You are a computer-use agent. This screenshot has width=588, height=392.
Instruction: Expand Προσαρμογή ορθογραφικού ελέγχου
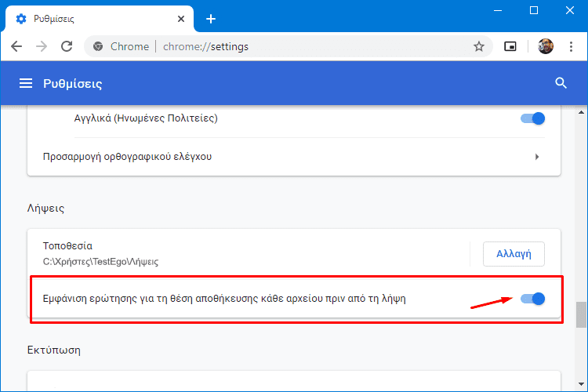click(x=536, y=157)
